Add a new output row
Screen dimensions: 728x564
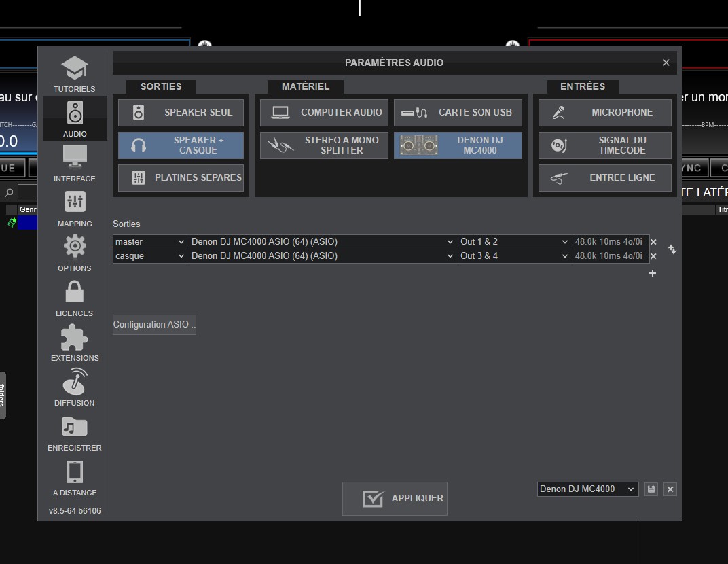coord(653,273)
